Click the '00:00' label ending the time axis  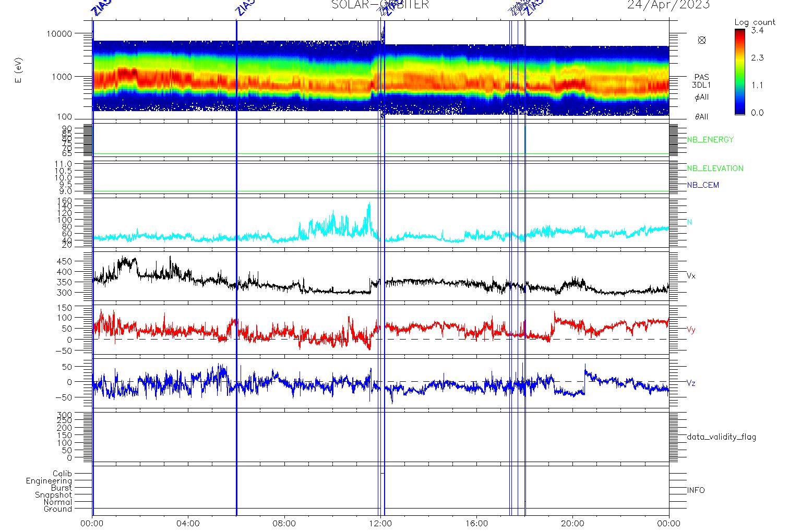(669, 524)
